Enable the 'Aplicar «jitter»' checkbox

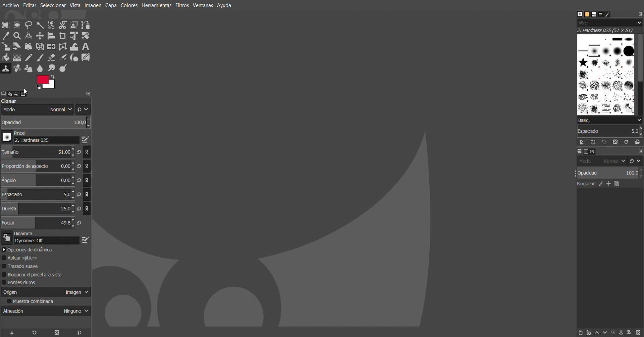click(x=4, y=258)
